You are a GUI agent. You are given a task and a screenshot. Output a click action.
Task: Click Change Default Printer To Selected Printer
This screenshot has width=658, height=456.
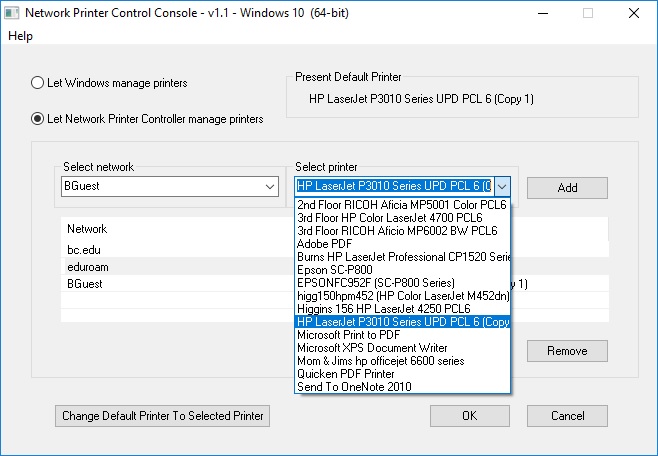pos(162,416)
